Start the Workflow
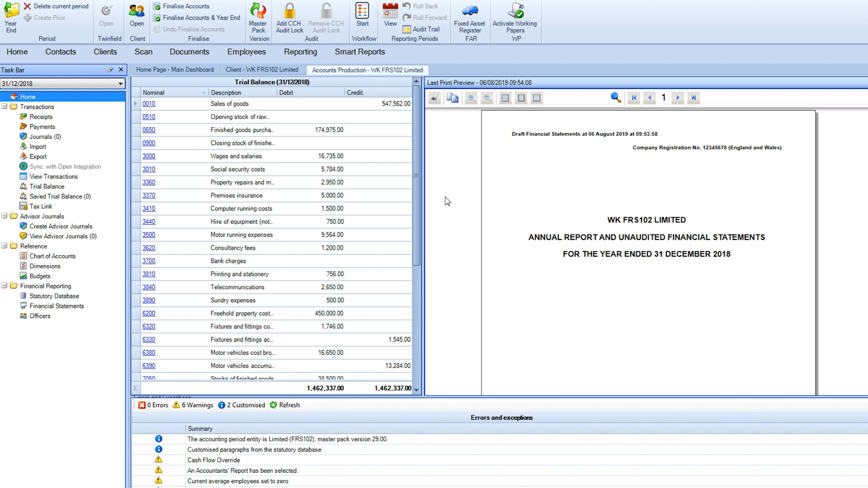The width and height of the screenshot is (868, 488). click(362, 15)
